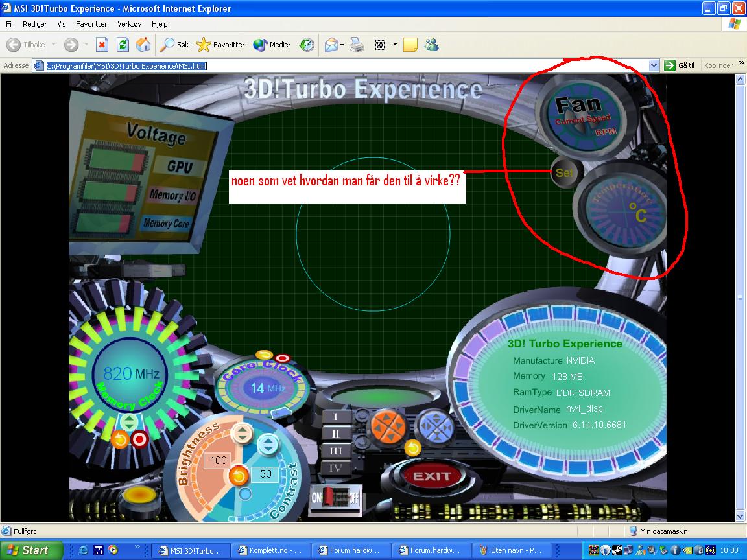Click the Forward navigation arrow
This screenshot has width=747, height=560.
(x=71, y=45)
